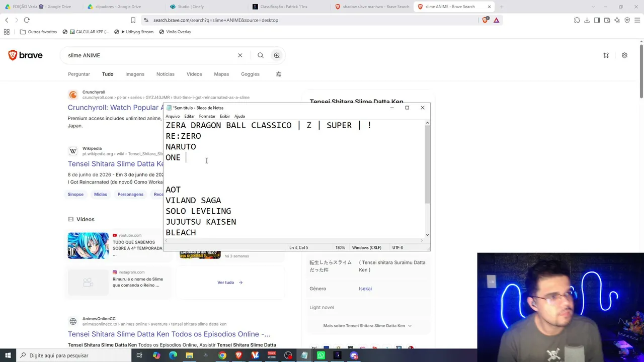Switch to the Mapas search tab
The image size is (644, 362).
coord(221,74)
